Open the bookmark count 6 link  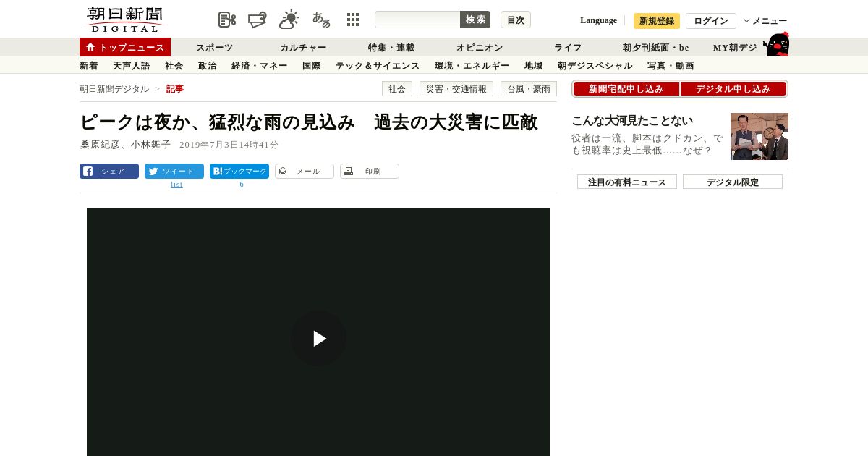pos(242,185)
